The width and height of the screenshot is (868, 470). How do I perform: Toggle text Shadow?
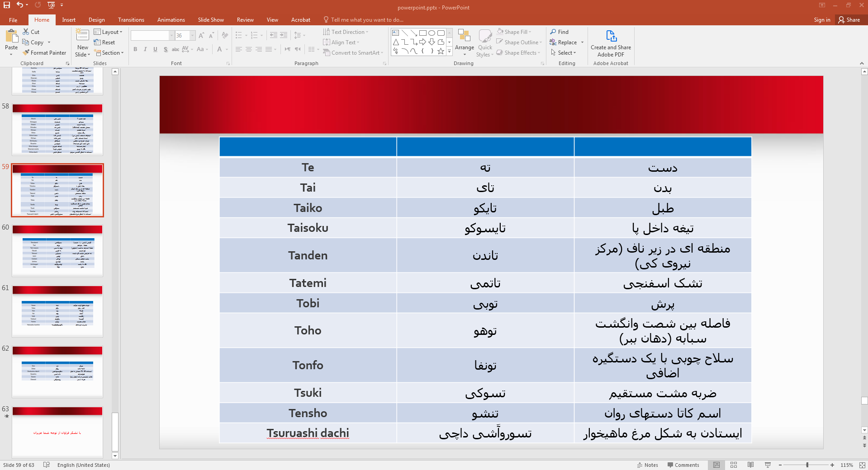pyautogui.click(x=166, y=49)
